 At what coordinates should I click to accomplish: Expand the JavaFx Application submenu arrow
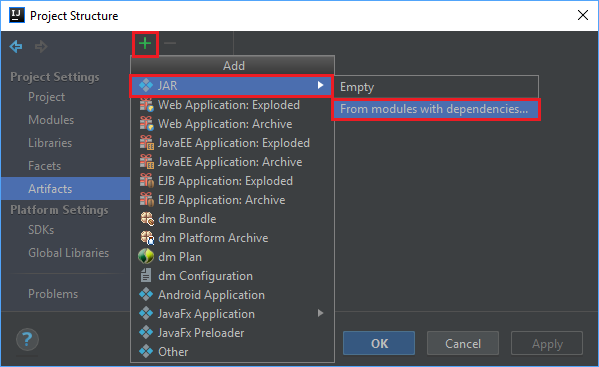321,314
